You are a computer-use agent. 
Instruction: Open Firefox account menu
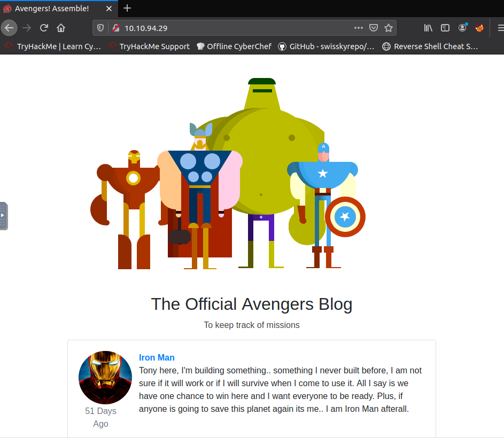462,28
